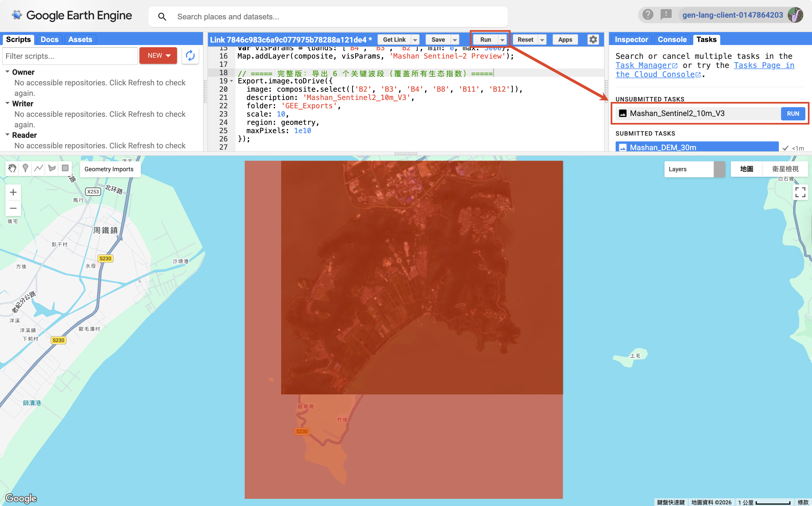Choose the draw polygon shape tool

(52, 168)
